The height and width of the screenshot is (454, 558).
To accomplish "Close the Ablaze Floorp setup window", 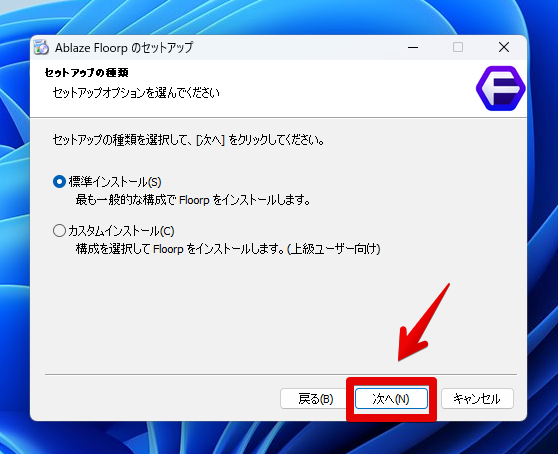I will (x=504, y=47).
